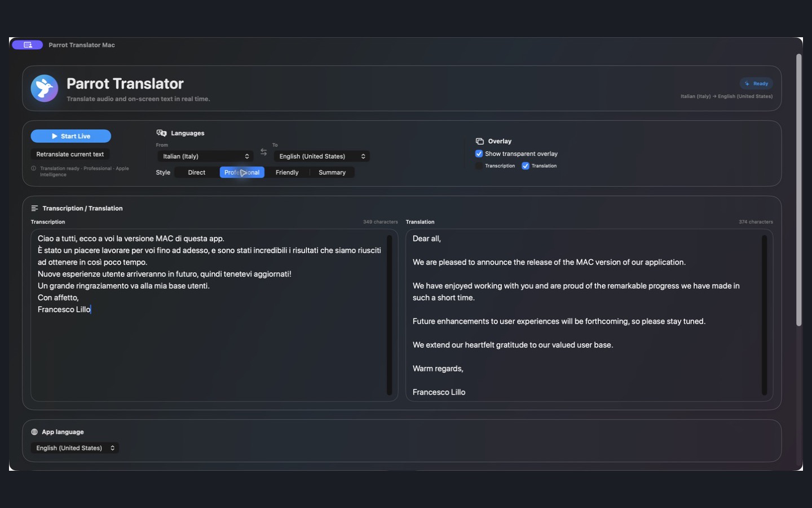This screenshot has width=812, height=508.
Task: Open the To language dropdown English (United States)
Action: 322,156
